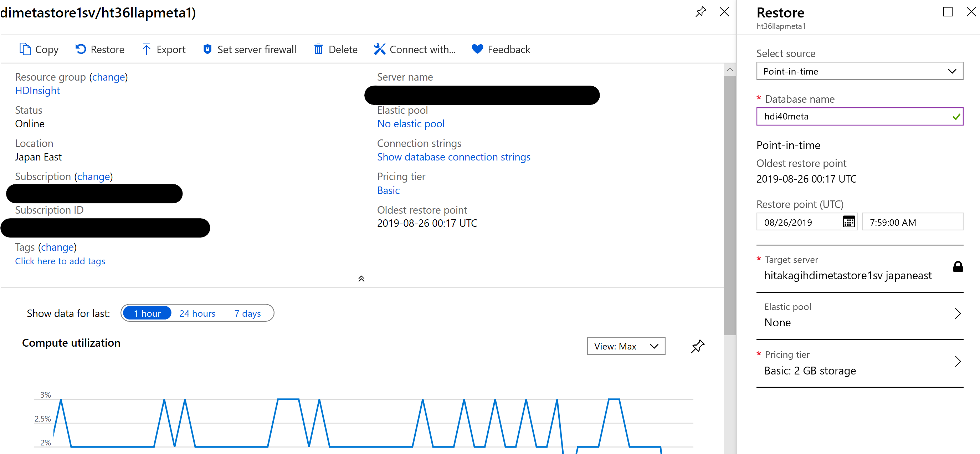Click the Connect with tools icon

click(379, 50)
